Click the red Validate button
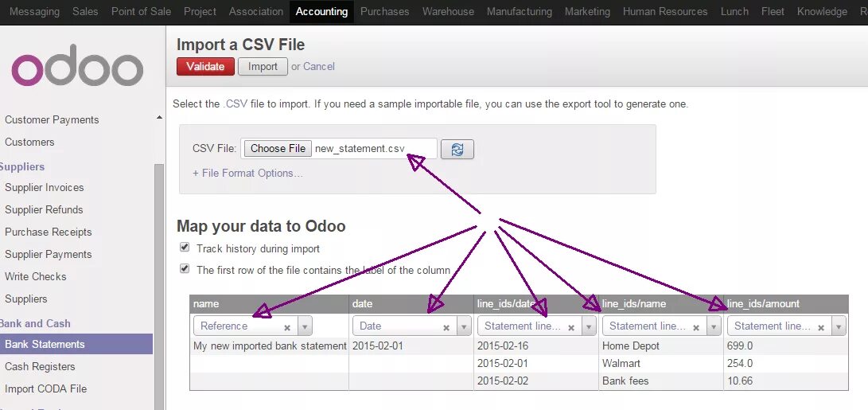The image size is (868, 410). 205,67
